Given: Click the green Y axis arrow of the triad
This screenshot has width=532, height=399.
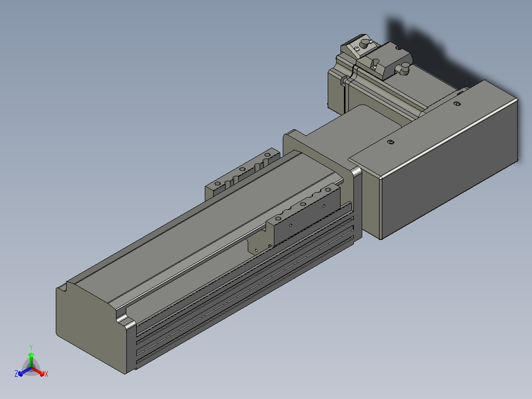Looking at the screenshot, I should [x=31, y=360].
